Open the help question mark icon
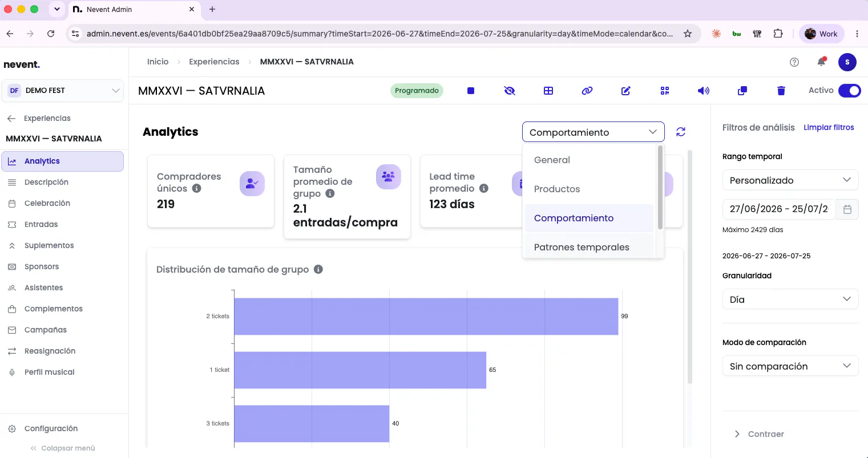Screen dimensions: 868x458 [794, 62]
